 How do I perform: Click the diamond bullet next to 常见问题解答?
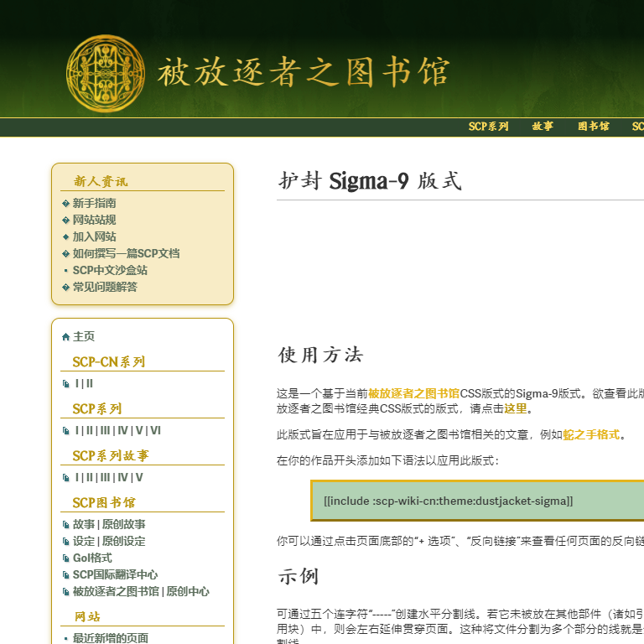click(x=66, y=288)
